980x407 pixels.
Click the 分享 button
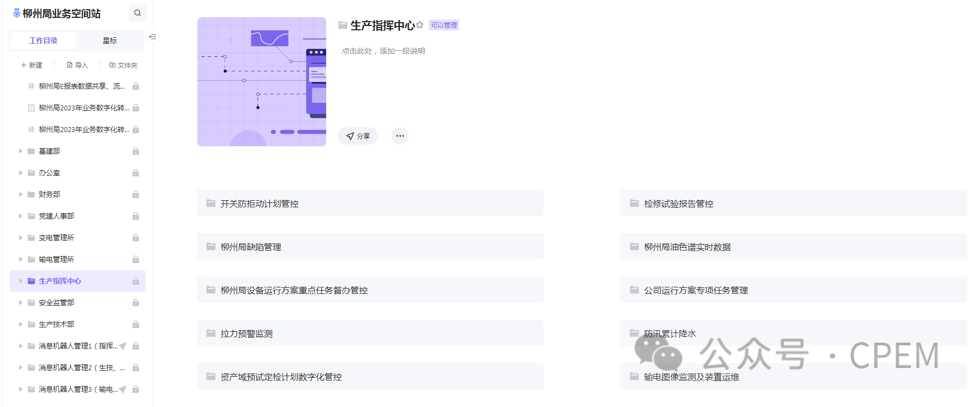point(358,136)
